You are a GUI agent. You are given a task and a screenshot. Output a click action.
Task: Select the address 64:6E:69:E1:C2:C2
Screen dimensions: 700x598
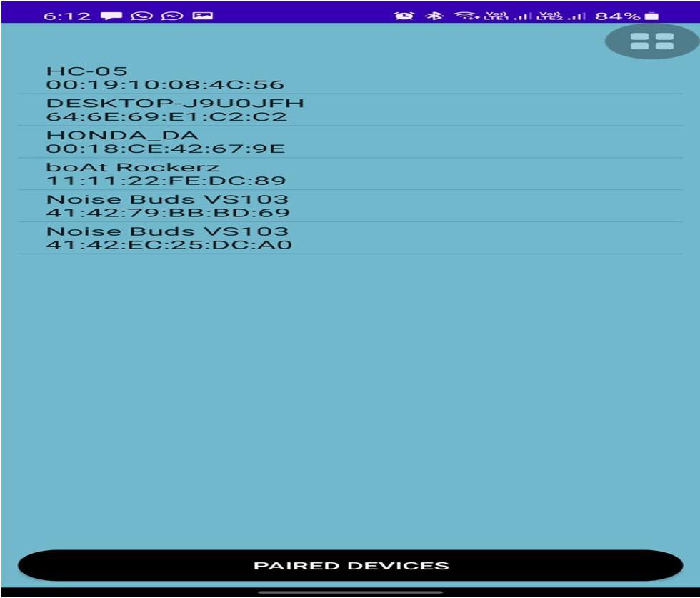[166, 116]
